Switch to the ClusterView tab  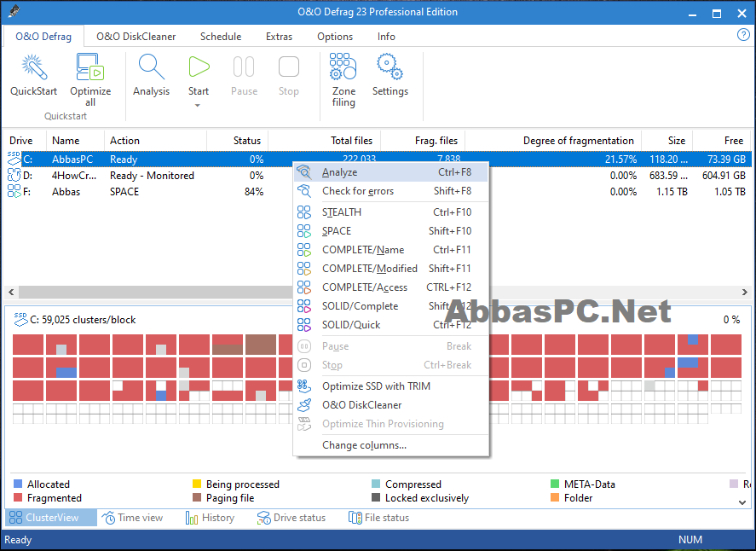(x=50, y=518)
